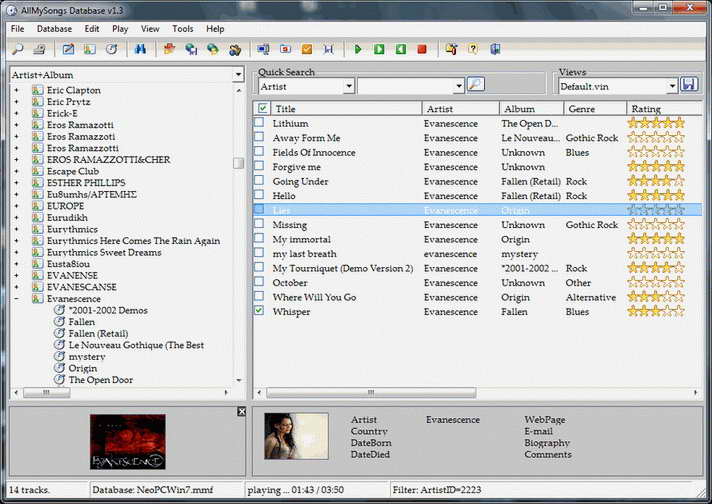Expand the Eurythmics Sweet Dreams node
This screenshot has width=712, height=504.
(x=17, y=252)
